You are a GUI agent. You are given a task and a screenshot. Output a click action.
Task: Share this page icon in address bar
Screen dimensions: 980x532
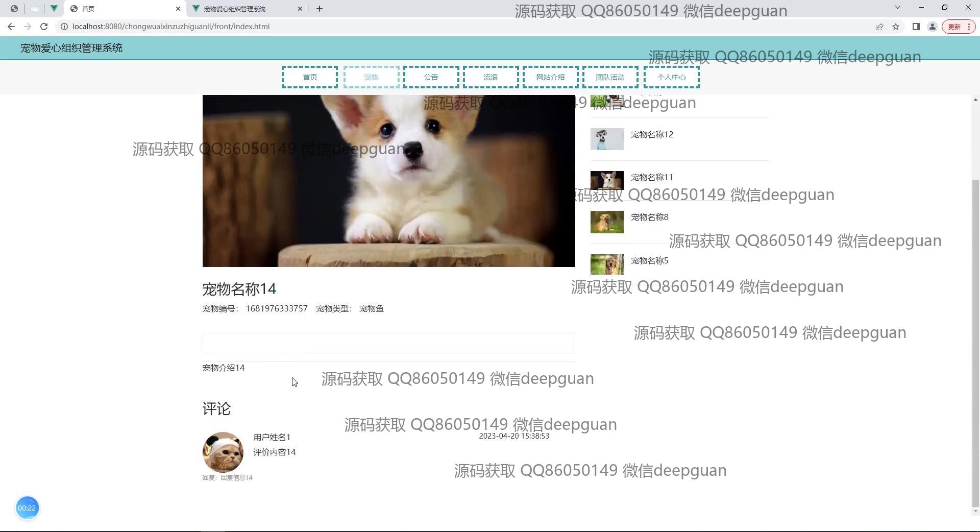[879, 27]
